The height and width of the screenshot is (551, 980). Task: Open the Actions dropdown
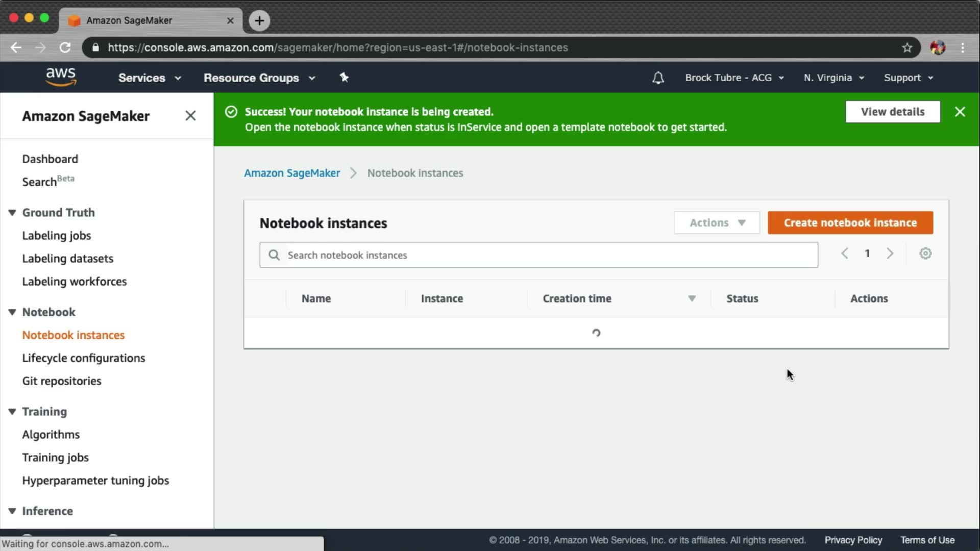(x=716, y=223)
